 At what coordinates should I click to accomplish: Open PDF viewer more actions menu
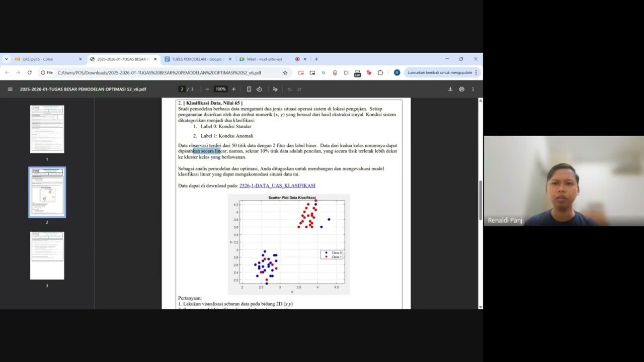(472, 89)
